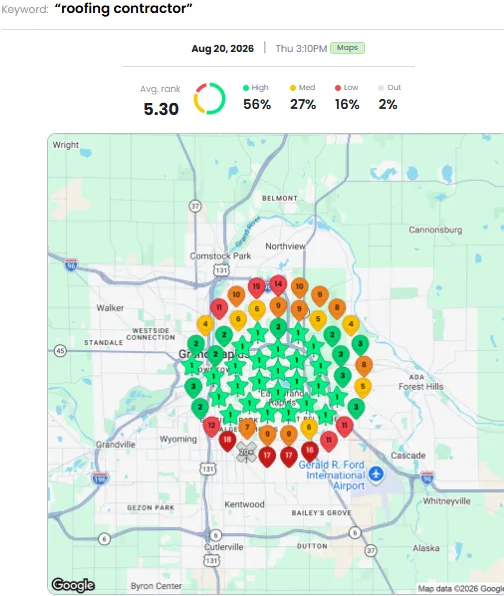Click the orange rank 10 pin right of 14
This screenshot has width=504, height=596.
pos(300,288)
